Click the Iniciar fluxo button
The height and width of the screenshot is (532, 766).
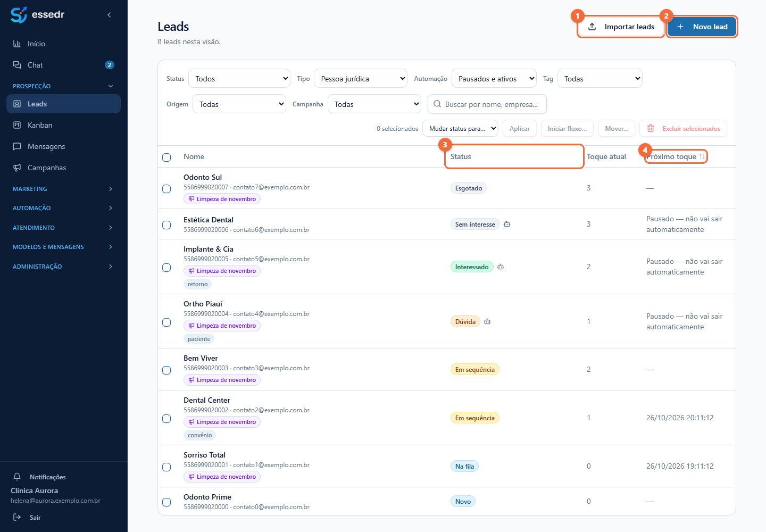[568, 128]
